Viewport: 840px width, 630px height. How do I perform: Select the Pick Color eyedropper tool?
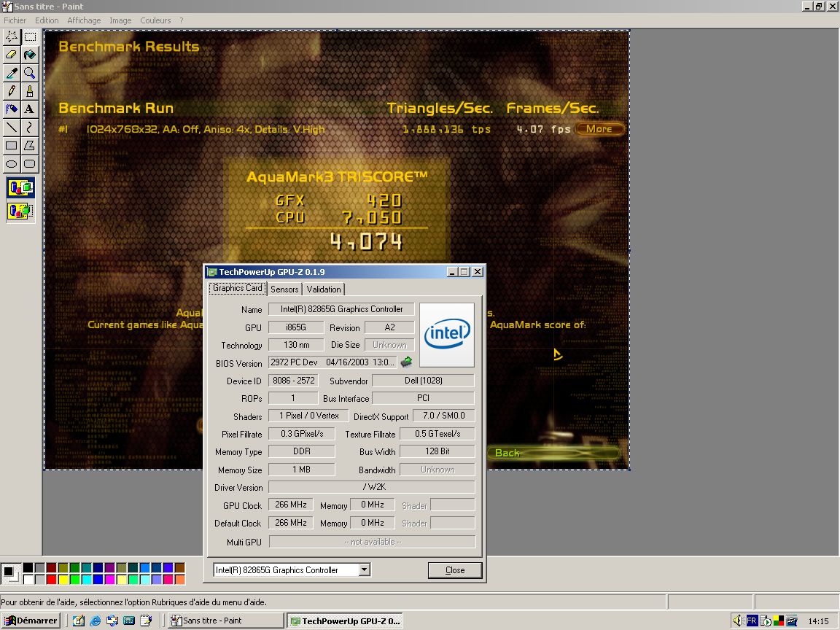tap(11, 73)
